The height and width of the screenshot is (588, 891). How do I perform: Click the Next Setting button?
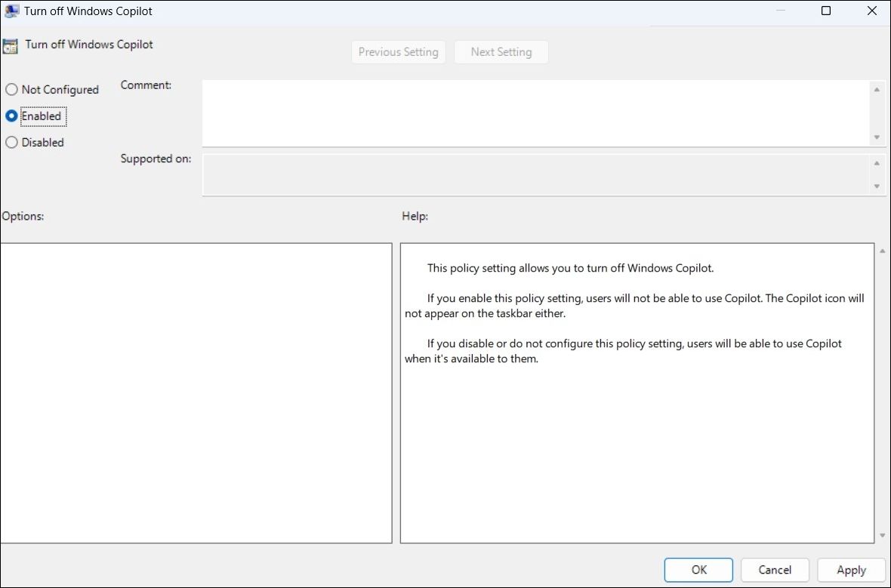coord(501,51)
